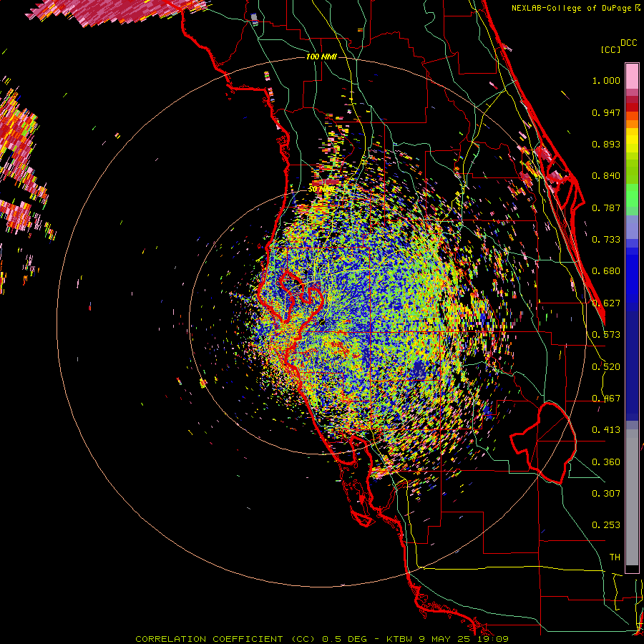Image resolution: width=644 pixels, height=644 pixels.
Task: Select the 0.787 color bar value
Action: 606,208
